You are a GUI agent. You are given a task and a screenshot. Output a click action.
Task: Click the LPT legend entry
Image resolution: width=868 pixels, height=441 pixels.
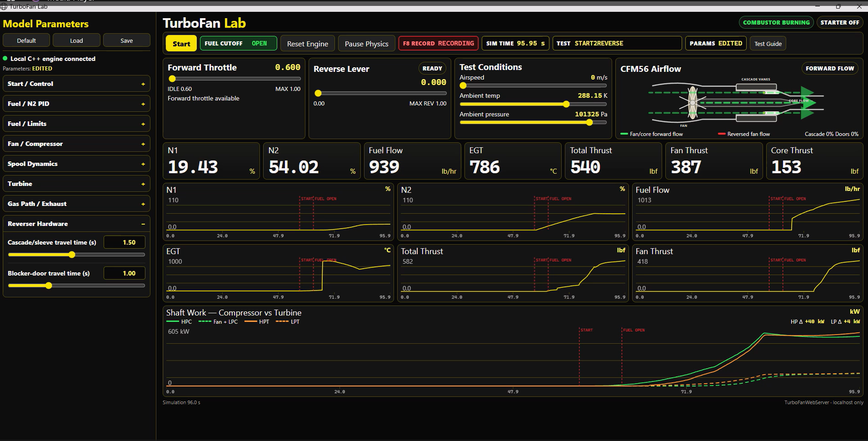tap(288, 321)
